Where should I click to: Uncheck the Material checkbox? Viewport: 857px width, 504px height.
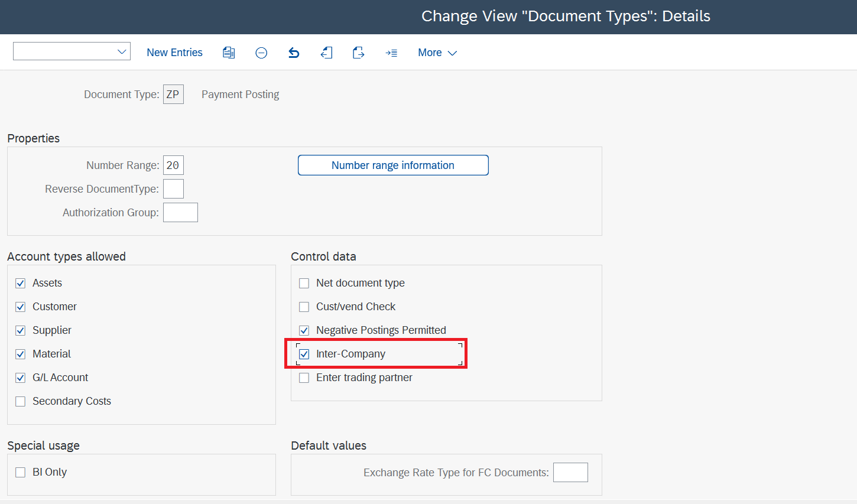point(21,354)
